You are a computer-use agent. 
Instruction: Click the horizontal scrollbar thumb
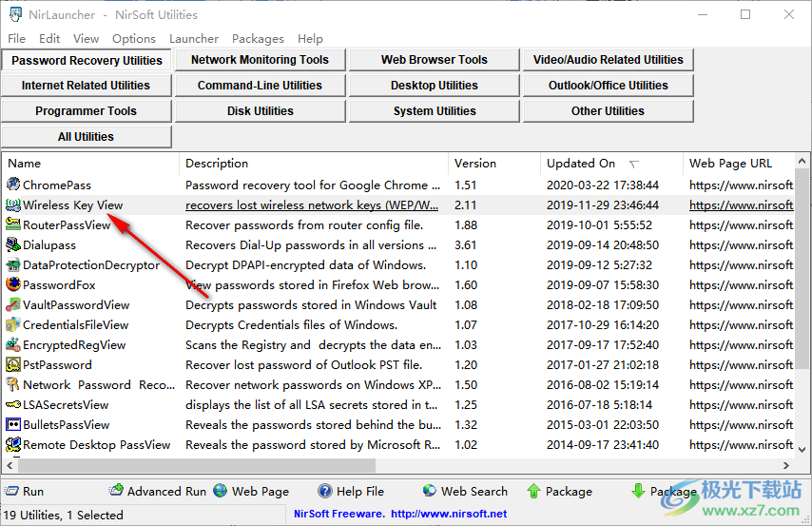[197, 465]
